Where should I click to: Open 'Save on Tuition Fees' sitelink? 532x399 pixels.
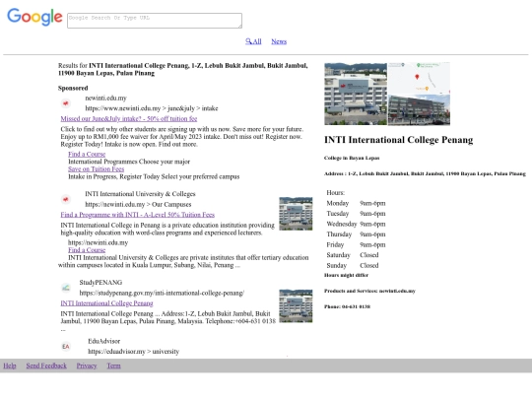click(x=96, y=169)
